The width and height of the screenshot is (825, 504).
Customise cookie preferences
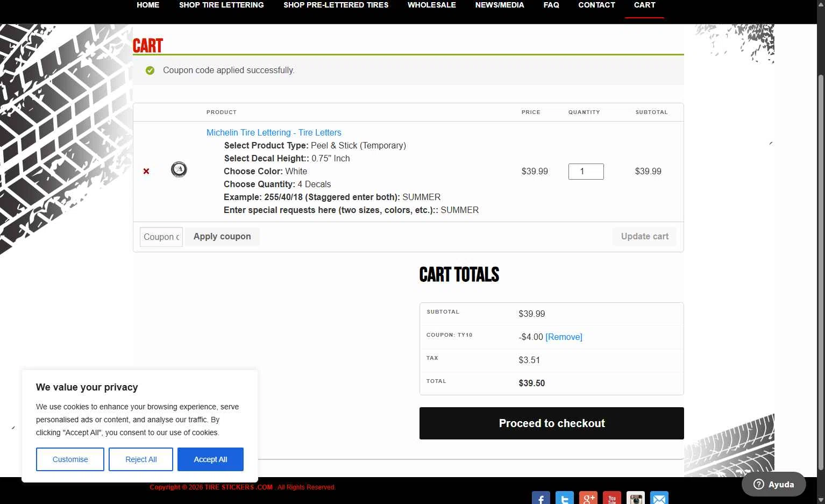point(70,459)
